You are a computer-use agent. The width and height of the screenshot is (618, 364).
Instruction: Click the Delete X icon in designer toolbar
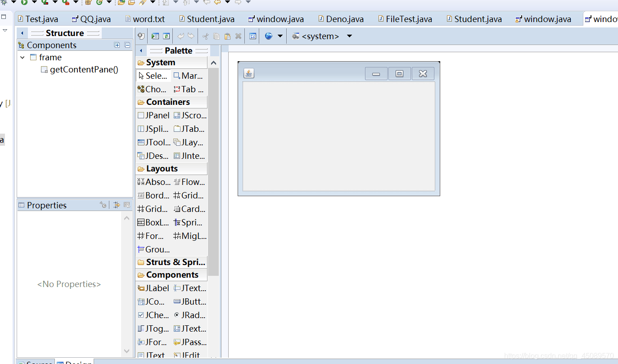pyautogui.click(x=238, y=36)
